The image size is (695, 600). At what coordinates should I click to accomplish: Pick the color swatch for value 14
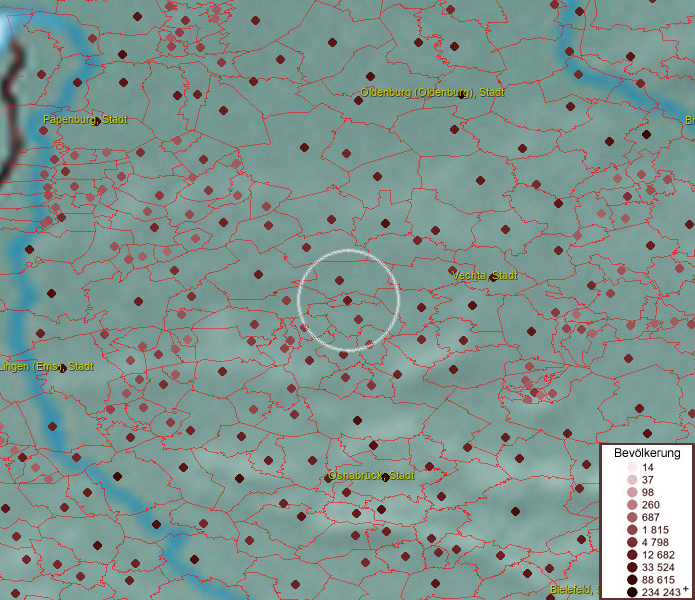pos(632,467)
